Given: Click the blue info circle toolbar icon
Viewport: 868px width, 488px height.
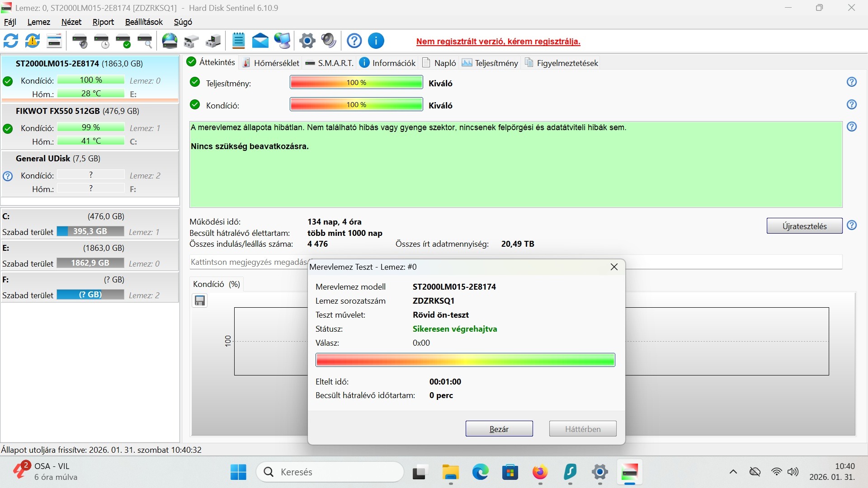Looking at the screenshot, I should coord(376,41).
